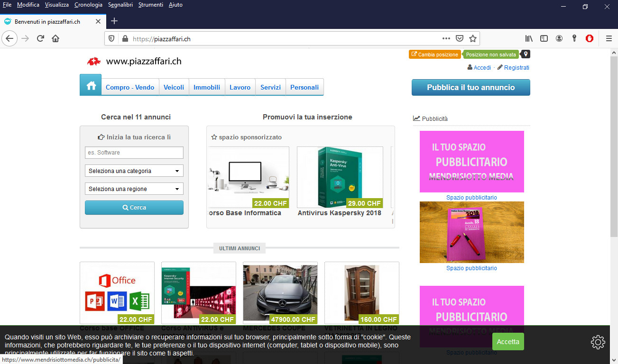The height and width of the screenshot is (364, 618).
Task: Open cookie settings gear icon
Action: tap(598, 342)
